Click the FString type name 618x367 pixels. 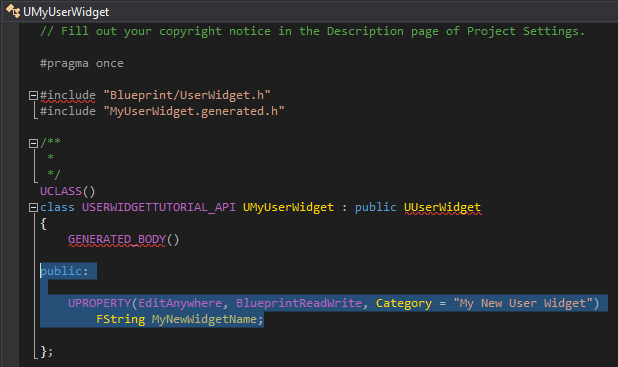pyautogui.click(x=121, y=319)
